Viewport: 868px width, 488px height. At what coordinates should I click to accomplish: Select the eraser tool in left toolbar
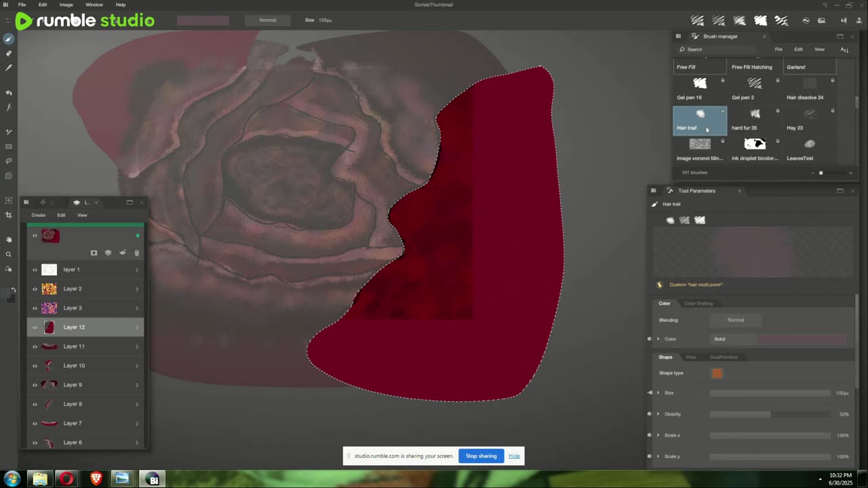tap(9, 54)
